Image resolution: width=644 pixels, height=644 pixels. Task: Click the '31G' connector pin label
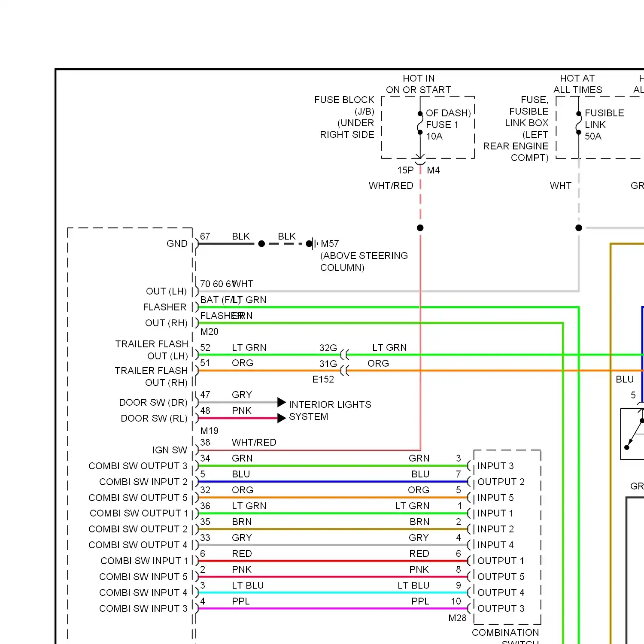click(328, 364)
